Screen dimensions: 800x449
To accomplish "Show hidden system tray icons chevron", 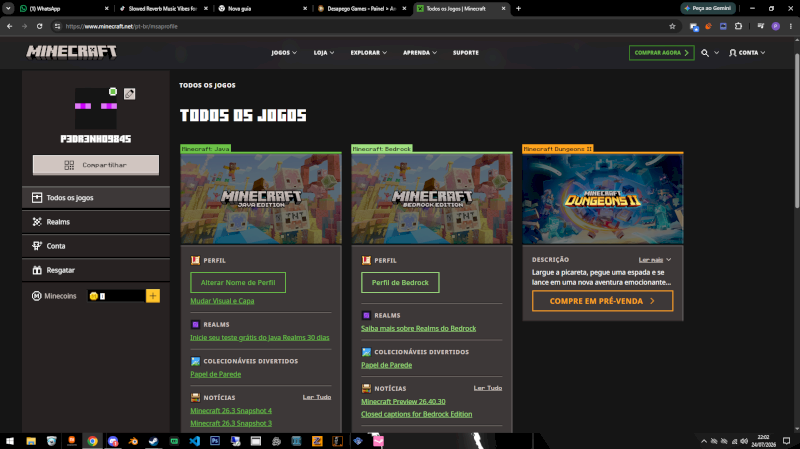I will (704, 441).
